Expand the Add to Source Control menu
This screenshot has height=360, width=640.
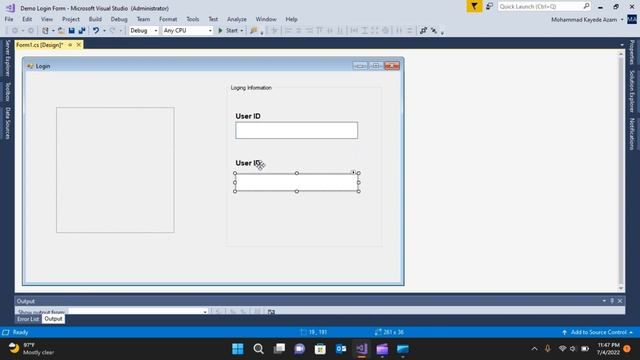coord(598,332)
